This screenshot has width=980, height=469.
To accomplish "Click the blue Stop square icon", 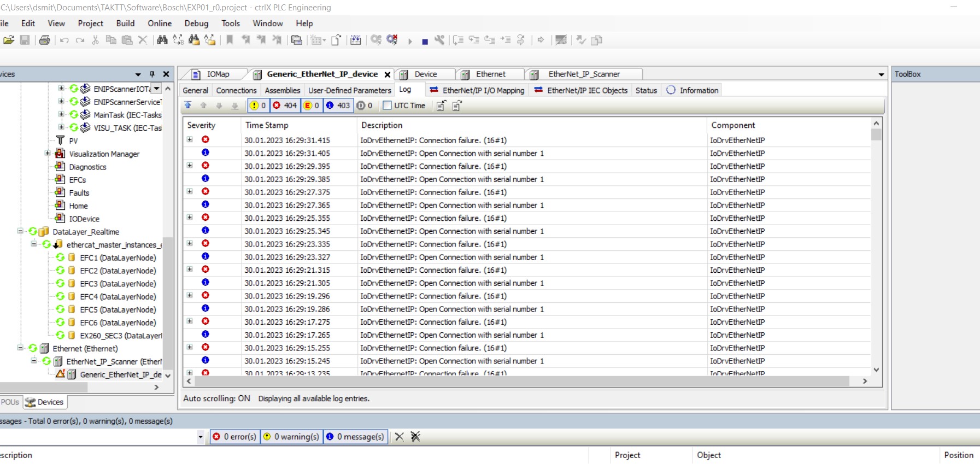I will click(425, 42).
